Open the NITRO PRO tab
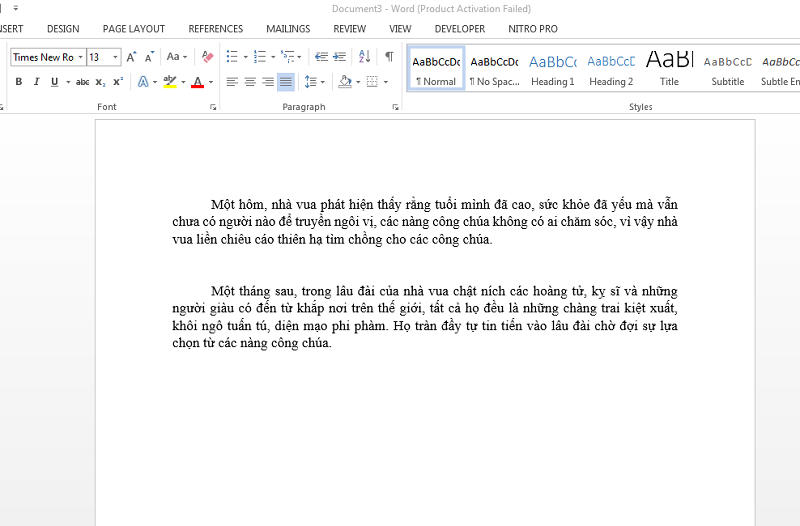800x526 pixels. pos(533,29)
